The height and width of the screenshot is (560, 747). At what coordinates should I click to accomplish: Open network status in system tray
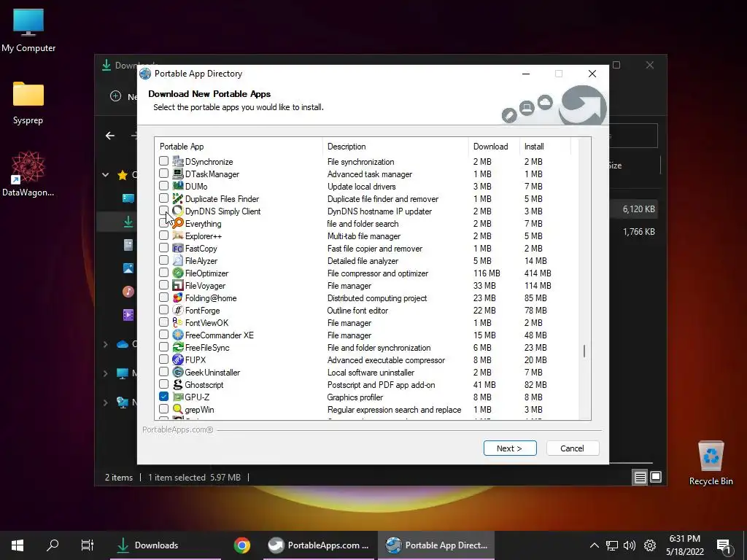click(612, 545)
